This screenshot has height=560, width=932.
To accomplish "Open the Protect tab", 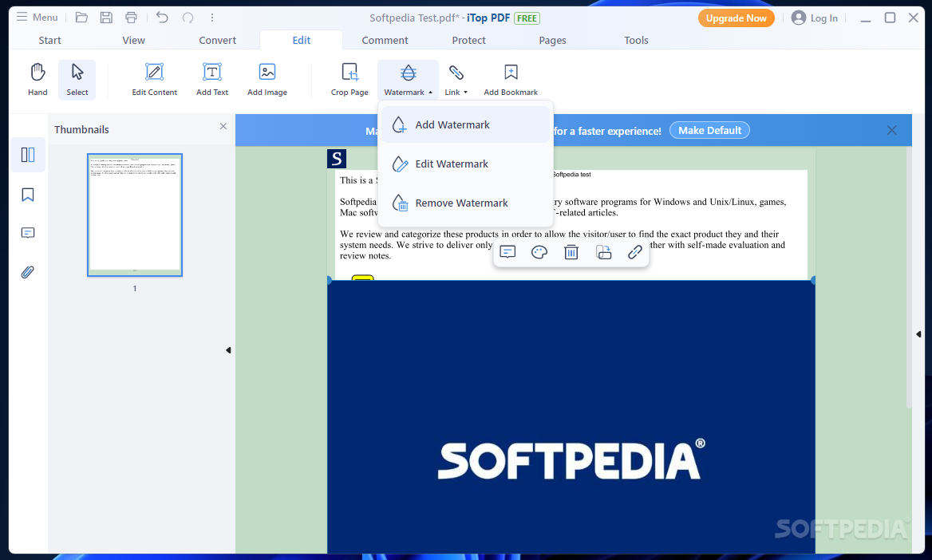I will coord(468,40).
